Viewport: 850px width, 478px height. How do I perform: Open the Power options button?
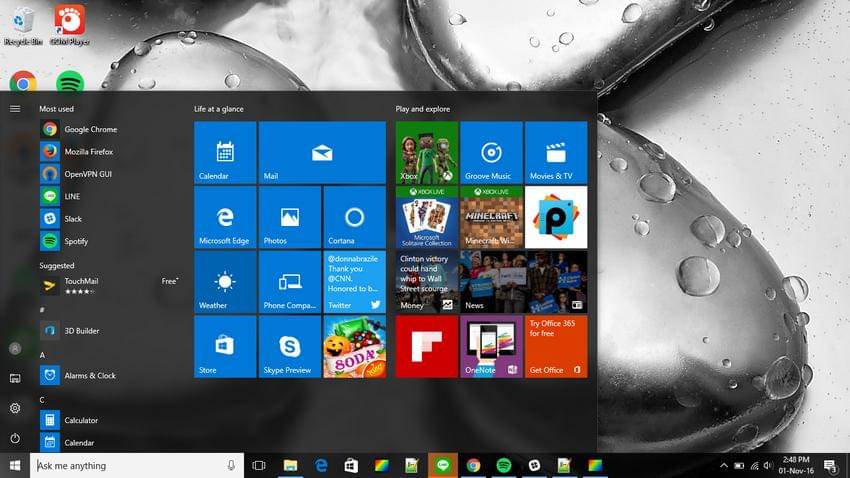[x=15, y=438]
